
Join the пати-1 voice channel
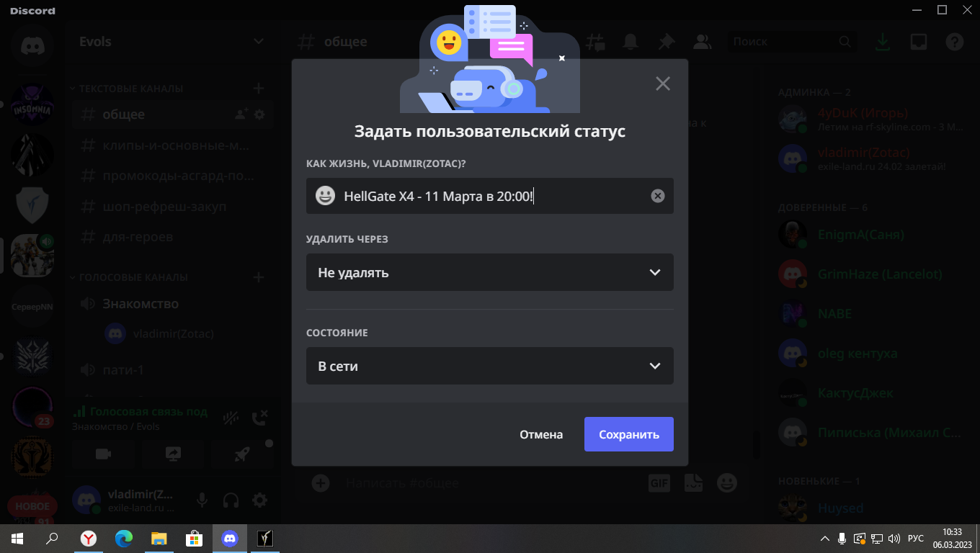171,369
